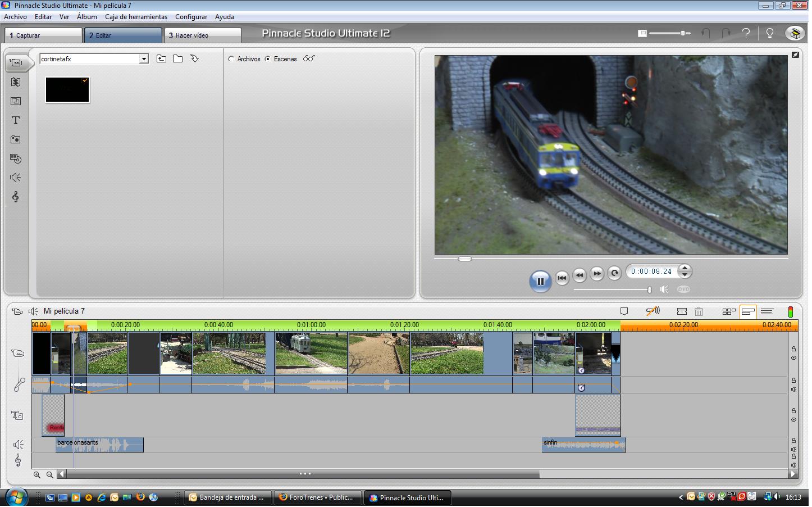The height and width of the screenshot is (507, 812).
Task: Toggle audio scrubbing icon
Action: point(653,311)
